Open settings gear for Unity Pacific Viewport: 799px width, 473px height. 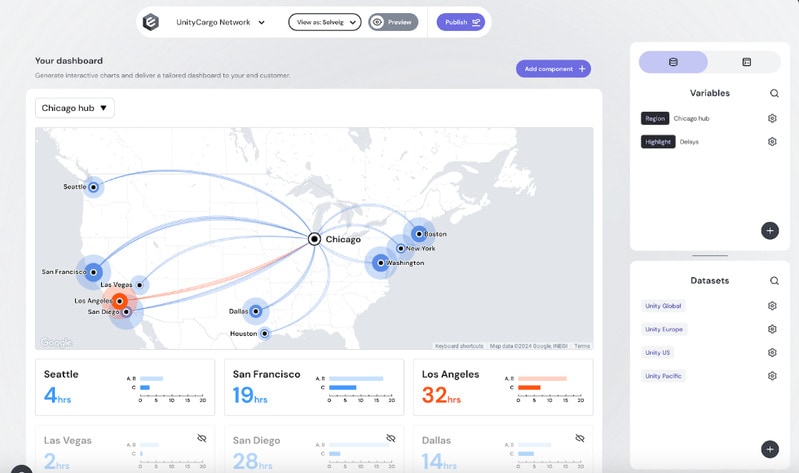(772, 376)
